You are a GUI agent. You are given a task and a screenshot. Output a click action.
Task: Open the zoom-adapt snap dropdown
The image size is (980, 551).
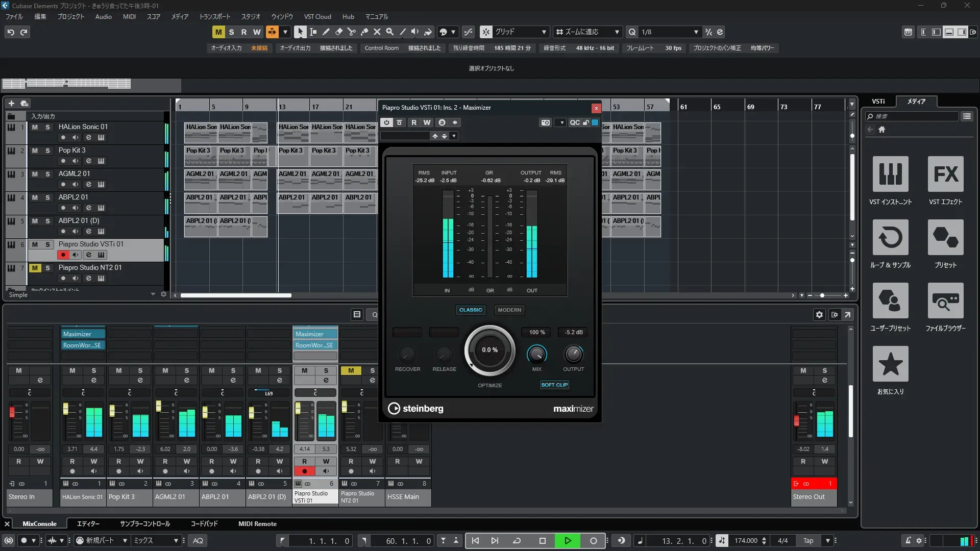click(x=617, y=32)
